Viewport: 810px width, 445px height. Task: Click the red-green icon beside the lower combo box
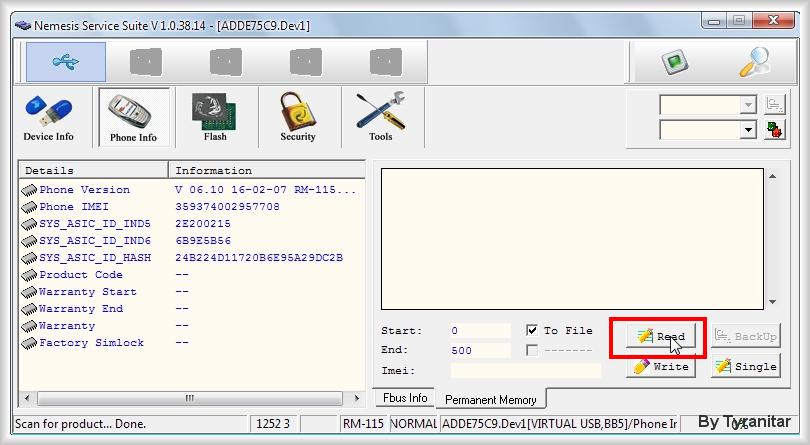click(x=775, y=130)
